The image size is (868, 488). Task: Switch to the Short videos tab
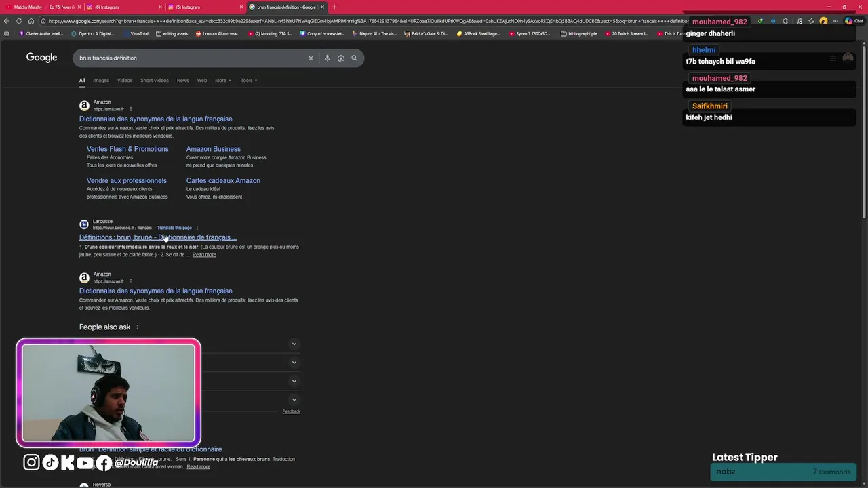155,81
